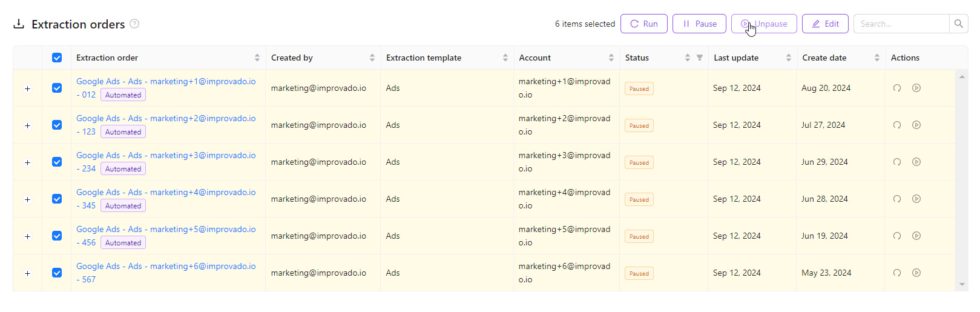Image resolution: width=980 pixels, height=312 pixels.
Task: Click the table scrollbar up arrow
Action: click(x=962, y=77)
